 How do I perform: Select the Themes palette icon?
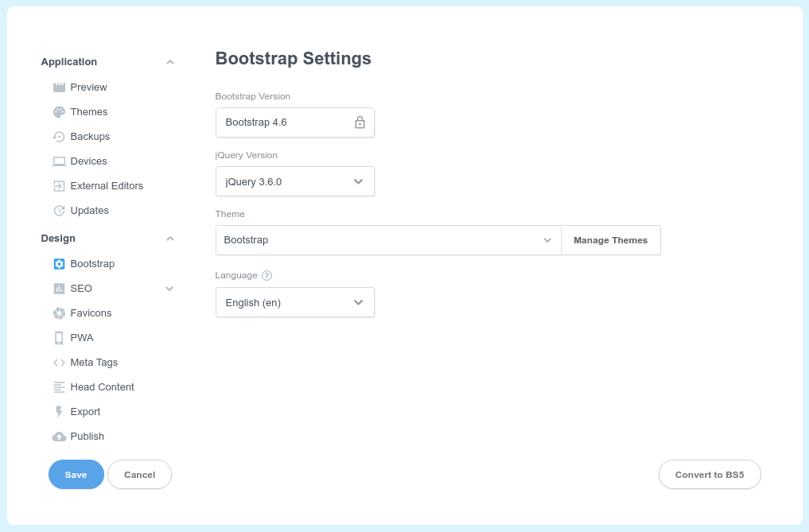tap(60, 111)
